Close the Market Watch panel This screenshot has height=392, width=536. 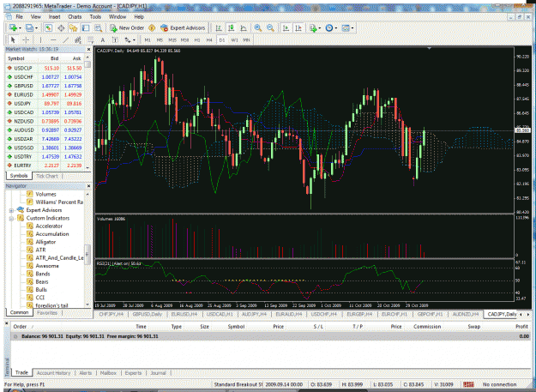click(x=88, y=49)
